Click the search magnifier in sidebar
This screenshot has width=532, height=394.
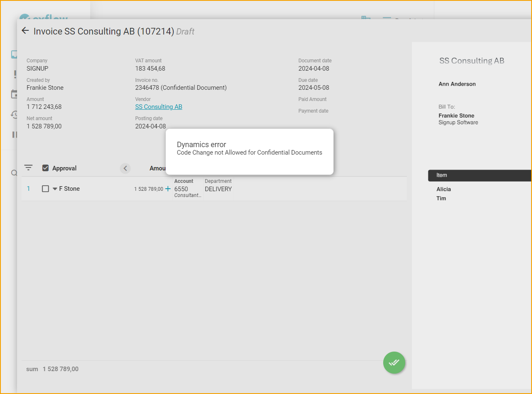pyautogui.click(x=14, y=173)
